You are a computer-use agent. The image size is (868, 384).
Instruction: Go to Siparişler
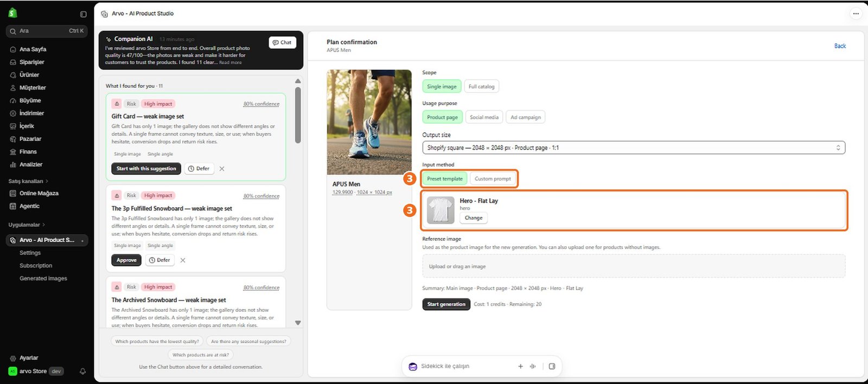pos(31,62)
